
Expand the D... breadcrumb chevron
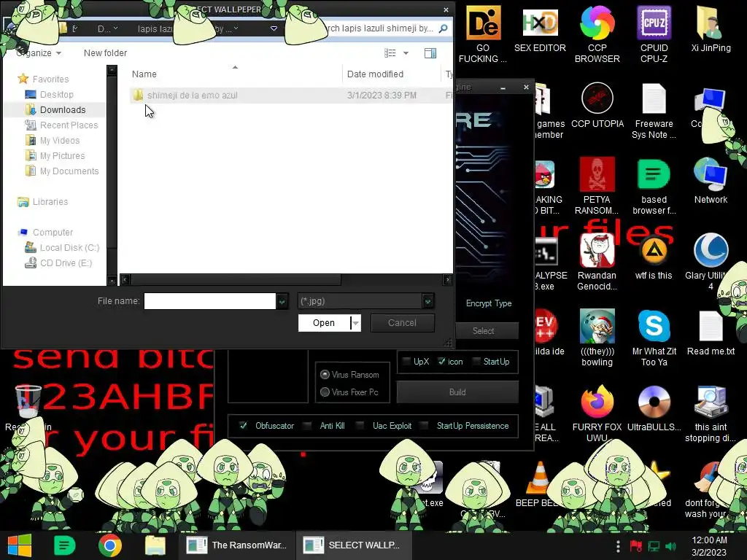(116, 28)
